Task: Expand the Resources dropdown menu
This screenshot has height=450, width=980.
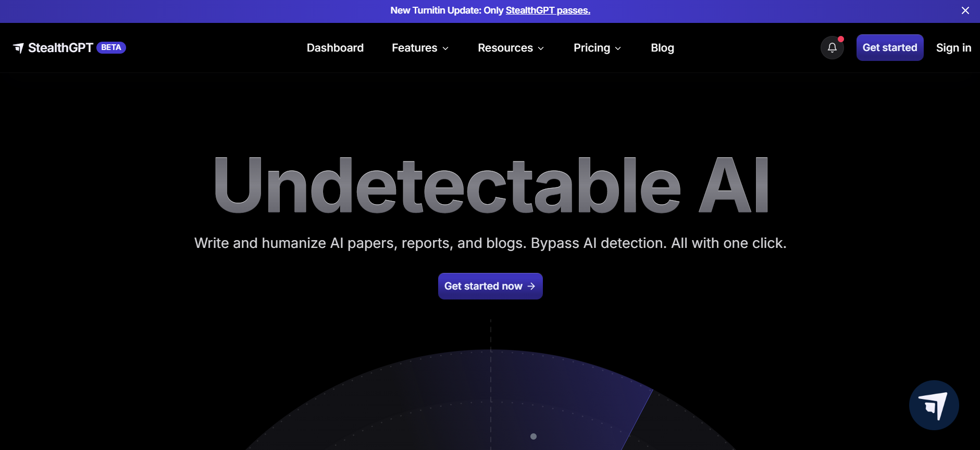Action: point(511,48)
